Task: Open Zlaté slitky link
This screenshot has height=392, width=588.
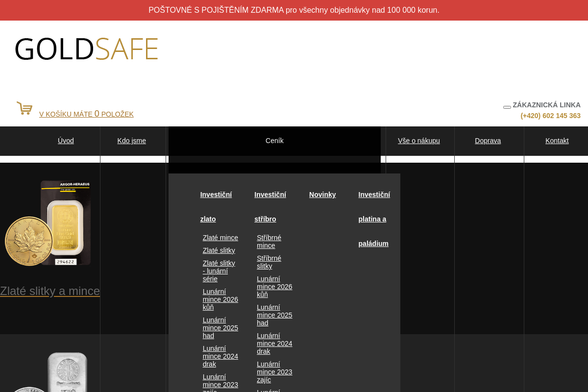Action: [219, 250]
